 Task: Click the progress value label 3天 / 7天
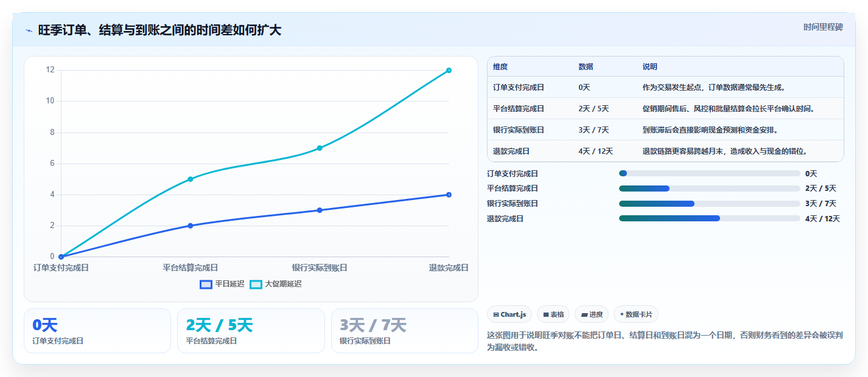coord(821,204)
